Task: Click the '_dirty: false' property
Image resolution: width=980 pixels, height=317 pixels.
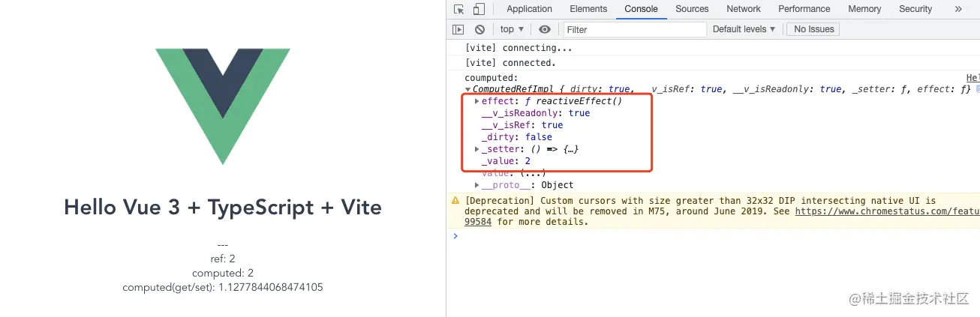Action: (517, 137)
